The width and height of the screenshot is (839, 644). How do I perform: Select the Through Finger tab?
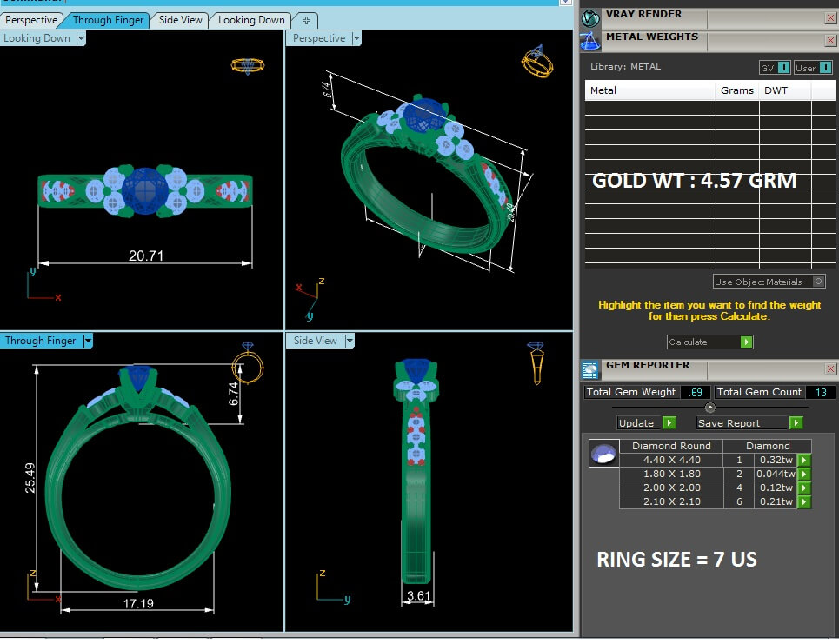(108, 20)
